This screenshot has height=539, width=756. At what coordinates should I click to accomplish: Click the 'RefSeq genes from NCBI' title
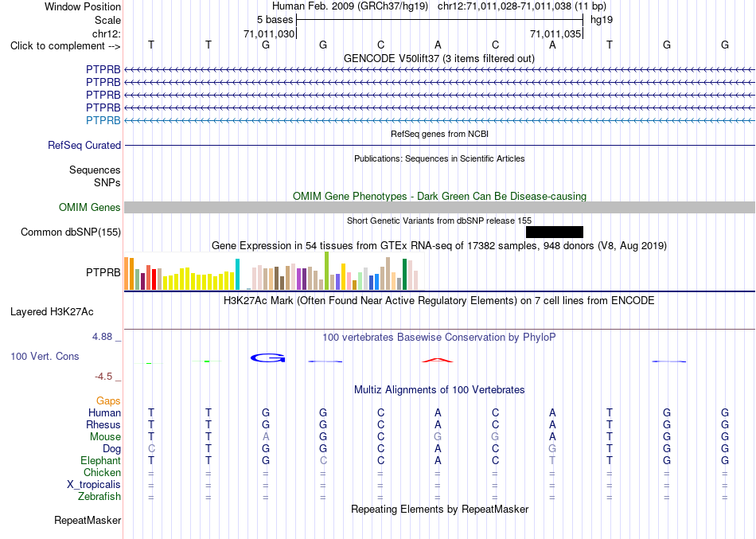(439, 134)
